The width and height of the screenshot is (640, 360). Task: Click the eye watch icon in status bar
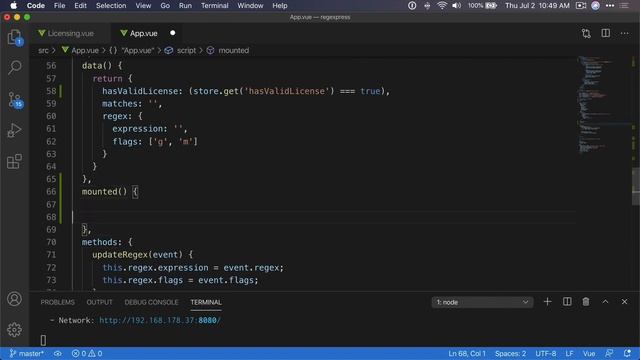[x=58, y=353]
